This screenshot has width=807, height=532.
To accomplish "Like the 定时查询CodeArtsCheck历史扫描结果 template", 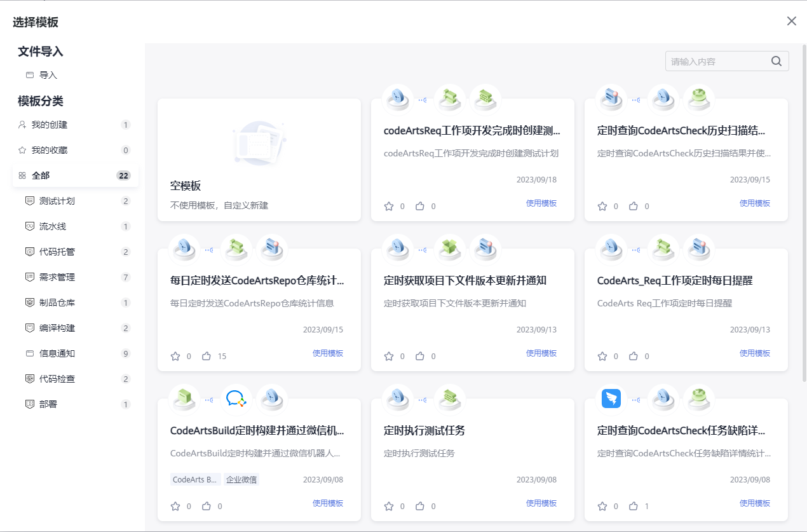I will pos(634,206).
